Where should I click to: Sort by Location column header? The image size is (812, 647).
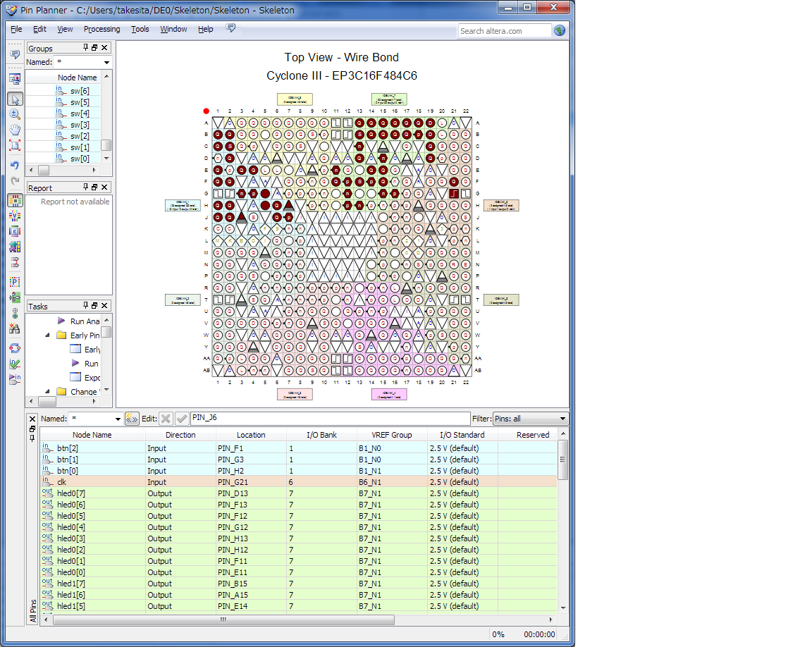coord(251,435)
